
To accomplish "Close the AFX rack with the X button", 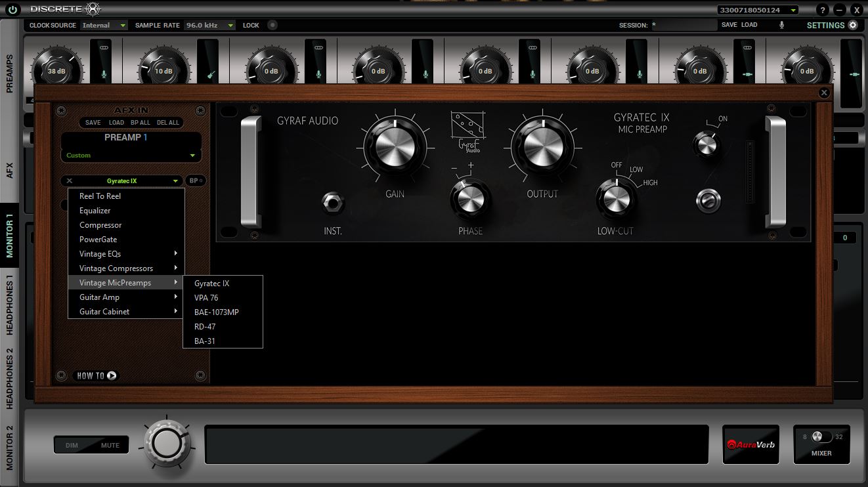I will pos(824,93).
